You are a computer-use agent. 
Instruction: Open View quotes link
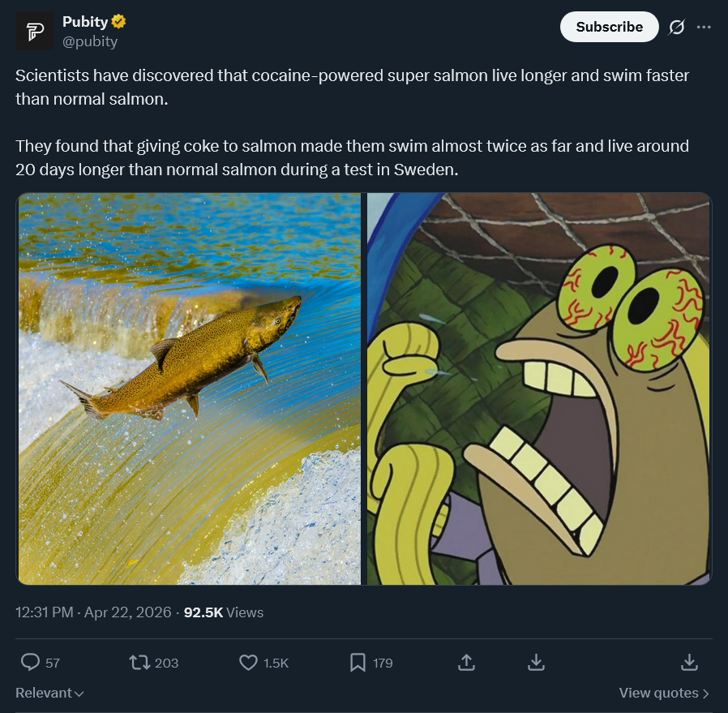pyautogui.click(x=664, y=693)
